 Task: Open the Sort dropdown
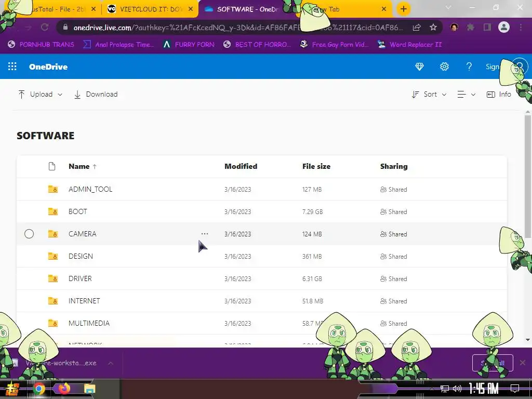[429, 95]
